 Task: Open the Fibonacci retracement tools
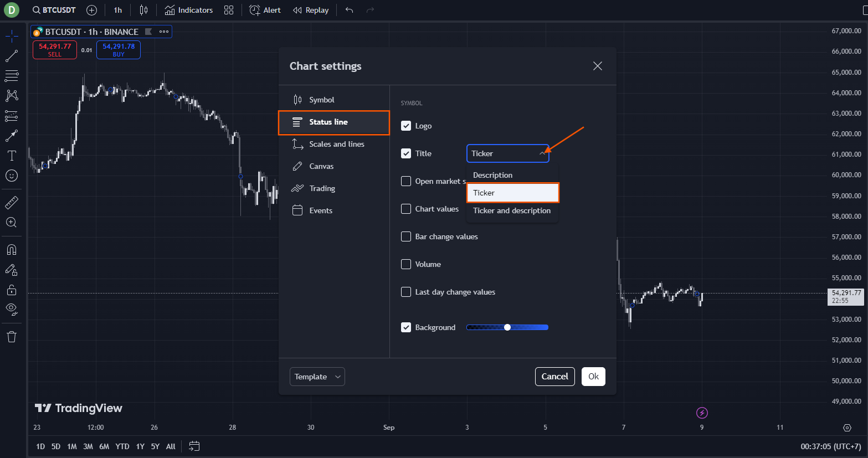coord(12,75)
